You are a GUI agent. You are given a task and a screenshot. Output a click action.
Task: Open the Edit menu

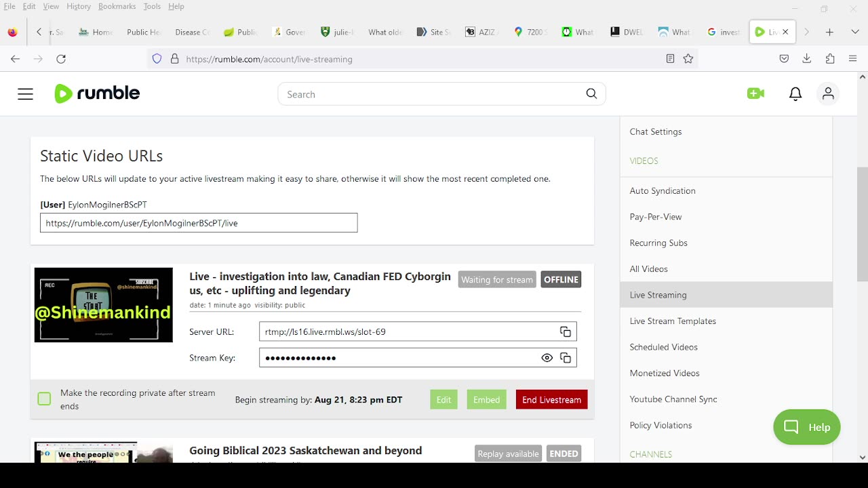tap(29, 6)
